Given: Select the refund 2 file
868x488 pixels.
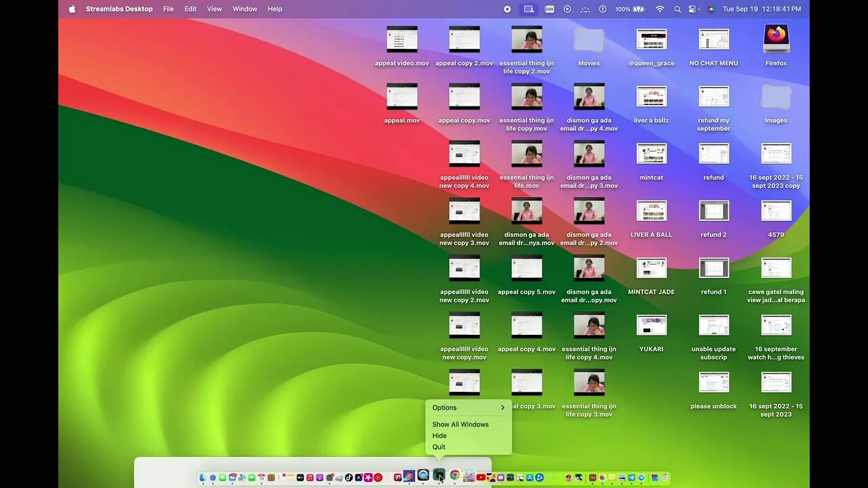Looking at the screenshot, I should pos(714,211).
